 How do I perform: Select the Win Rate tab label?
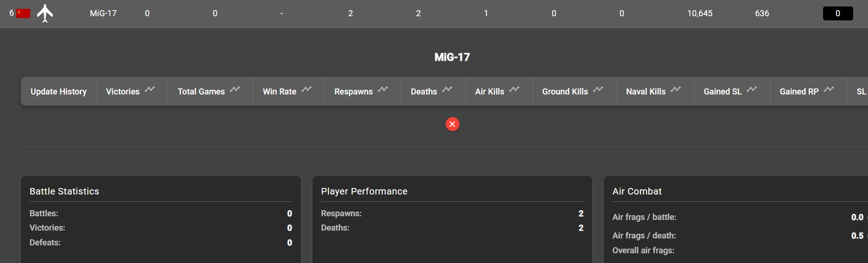279,92
